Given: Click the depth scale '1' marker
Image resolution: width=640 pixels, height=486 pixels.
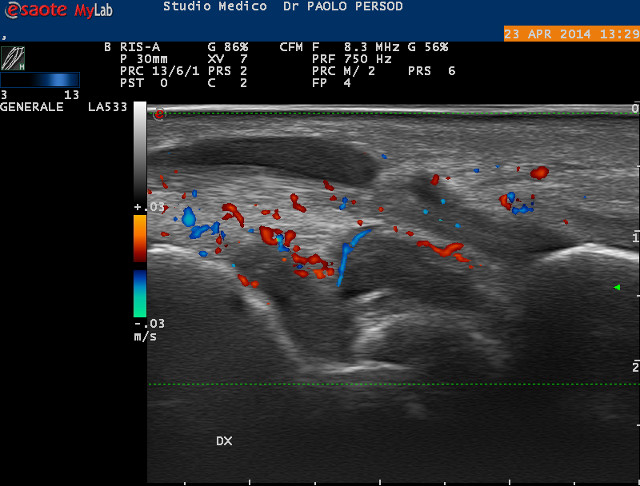Looking at the screenshot, I should click(x=636, y=237).
